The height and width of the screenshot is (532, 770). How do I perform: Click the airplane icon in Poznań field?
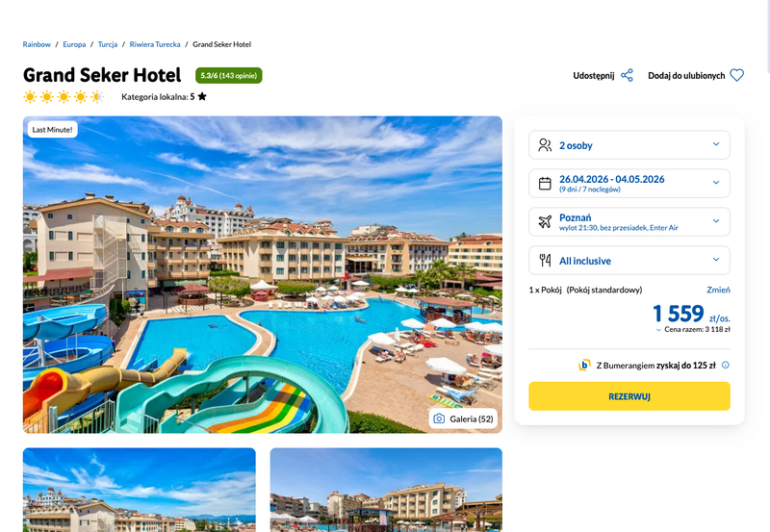pos(545,221)
